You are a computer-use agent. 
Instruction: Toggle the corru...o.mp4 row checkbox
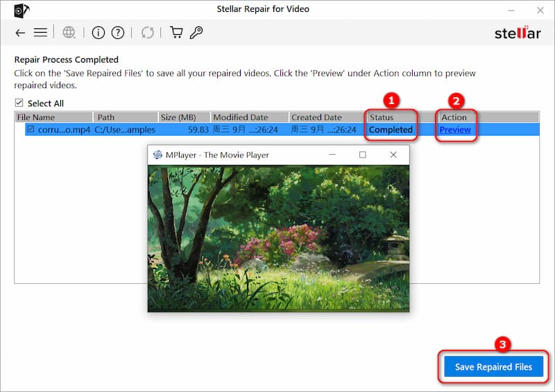(31, 129)
